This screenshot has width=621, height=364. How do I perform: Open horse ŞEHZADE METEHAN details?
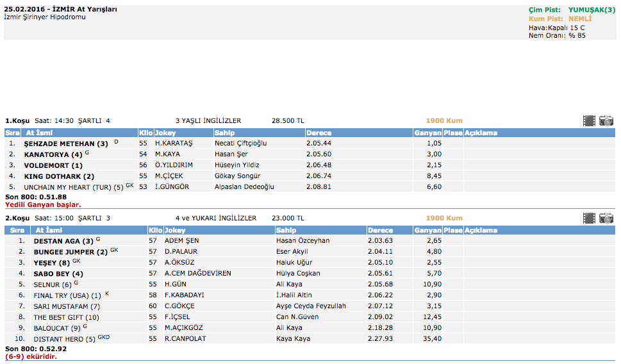tap(66, 144)
